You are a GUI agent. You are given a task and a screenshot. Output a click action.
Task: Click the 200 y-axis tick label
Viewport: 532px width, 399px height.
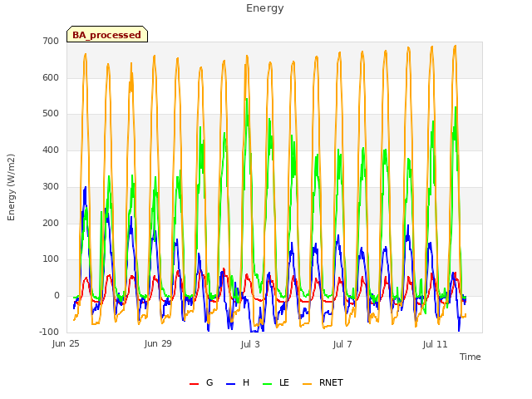(x=51, y=223)
